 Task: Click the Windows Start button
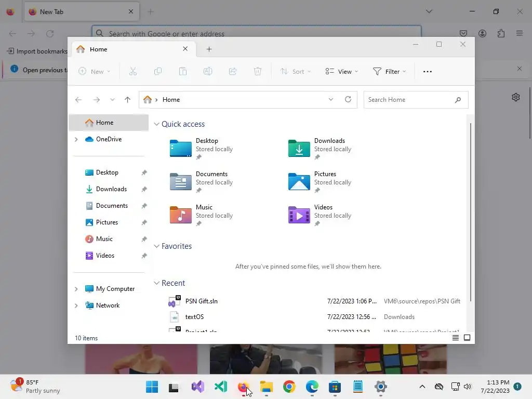pos(152,387)
